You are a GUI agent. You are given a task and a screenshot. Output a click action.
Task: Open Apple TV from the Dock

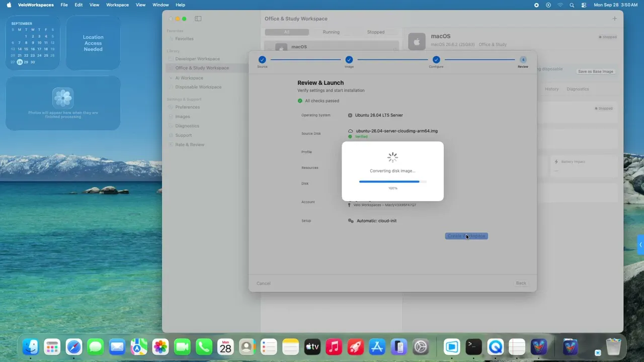coord(312,347)
